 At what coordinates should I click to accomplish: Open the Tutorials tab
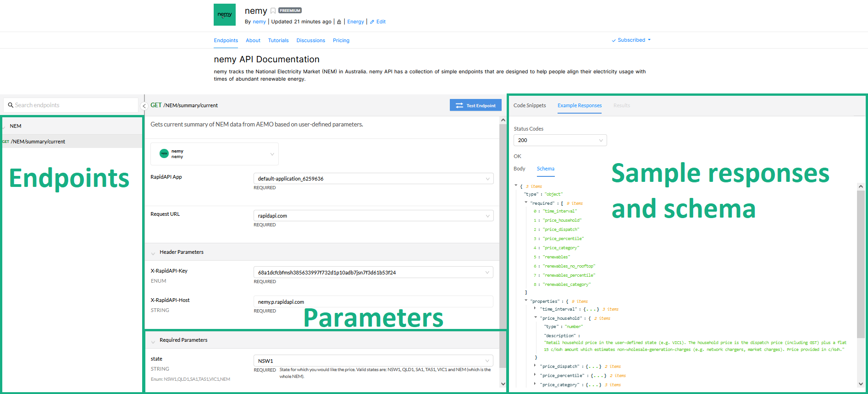(x=278, y=40)
